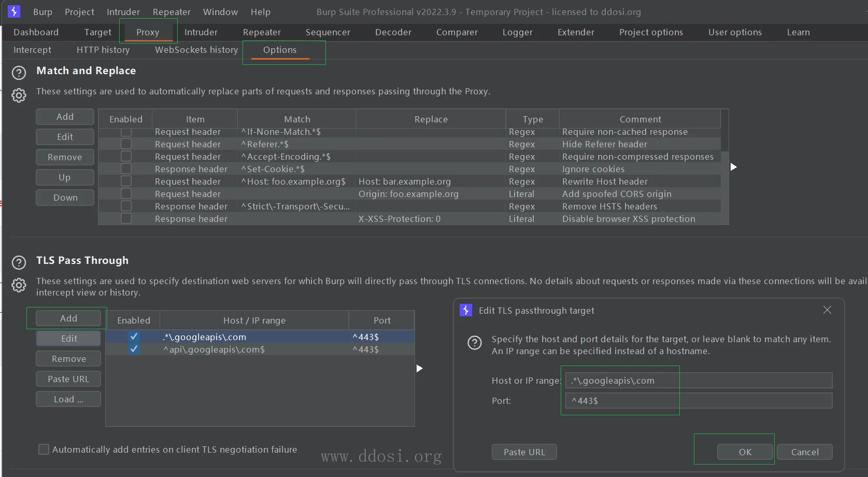The height and width of the screenshot is (477, 868).
Task: Sort by the Comment column header
Action: pyautogui.click(x=640, y=119)
